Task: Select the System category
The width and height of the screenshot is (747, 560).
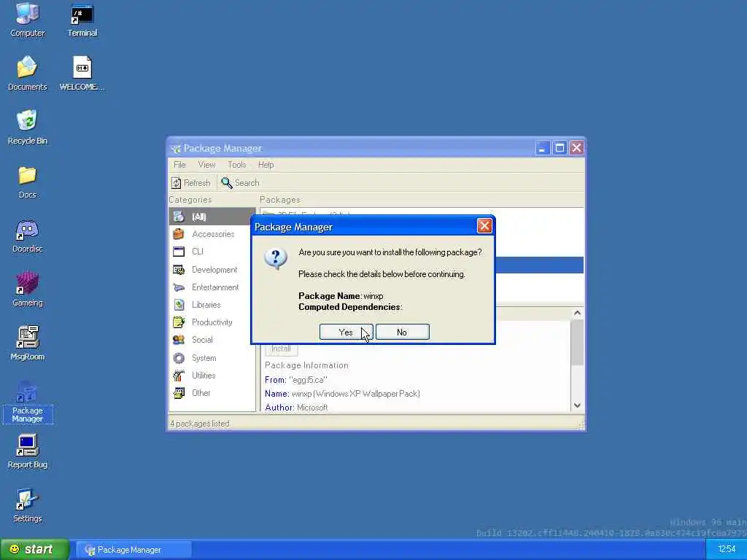Action: (212, 357)
